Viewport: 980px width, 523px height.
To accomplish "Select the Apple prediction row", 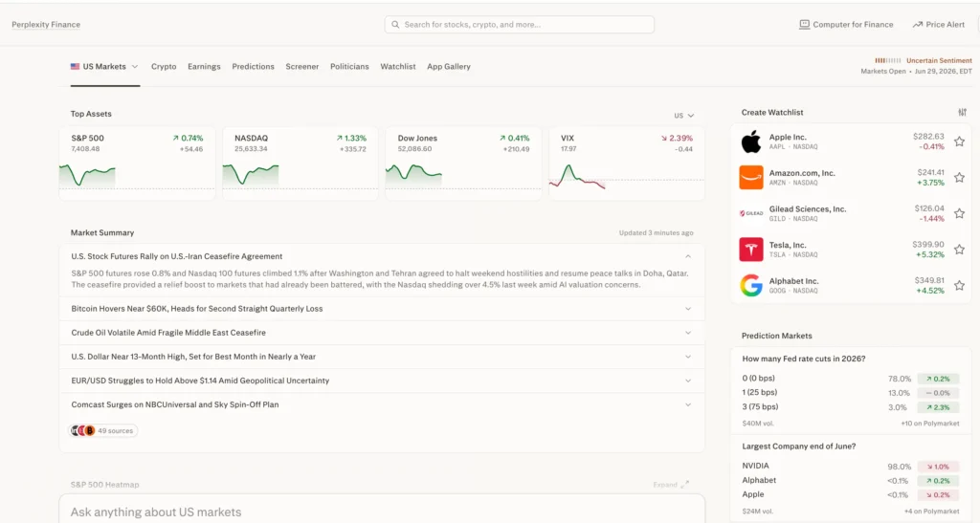I will point(850,494).
